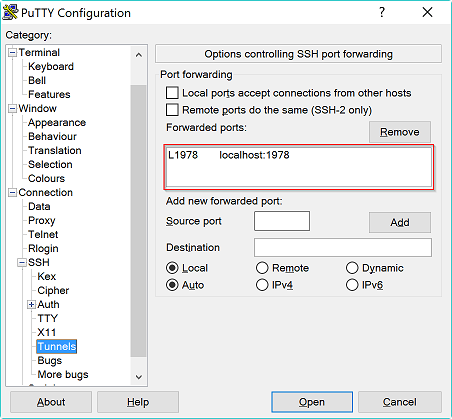Open the Bugs category

50,360
